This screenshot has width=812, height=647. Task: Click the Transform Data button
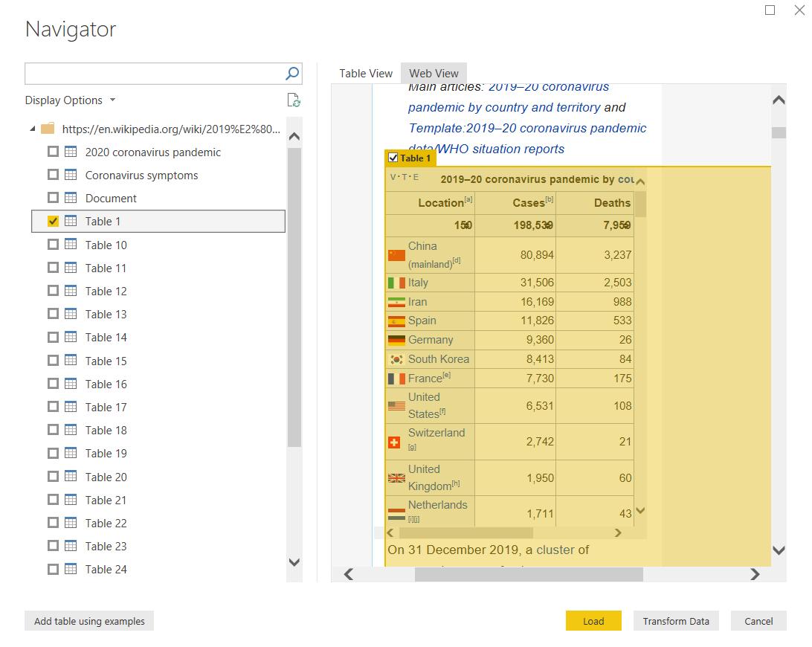tap(675, 621)
